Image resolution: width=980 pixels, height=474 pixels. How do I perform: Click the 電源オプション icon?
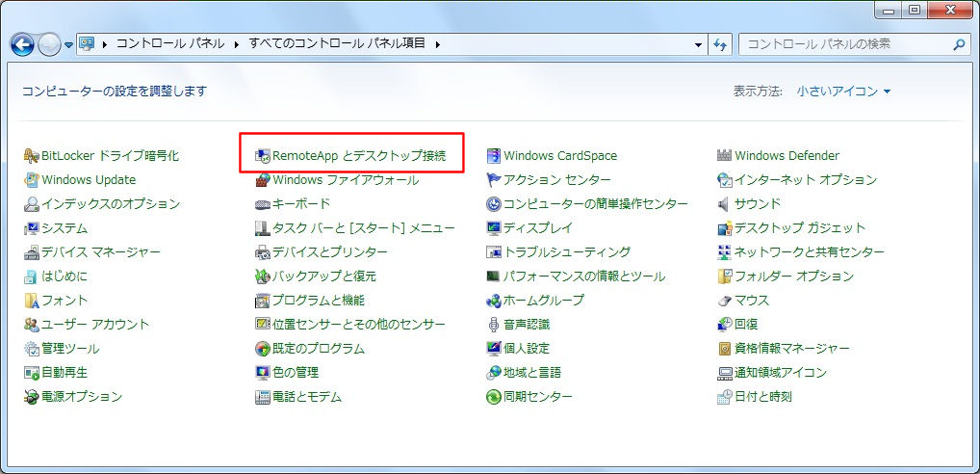[x=31, y=397]
